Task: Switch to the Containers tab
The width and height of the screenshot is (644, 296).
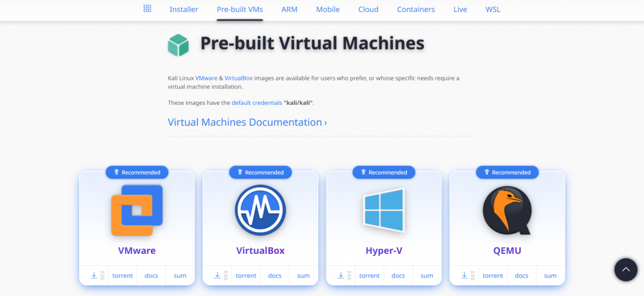Action: point(416,9)
